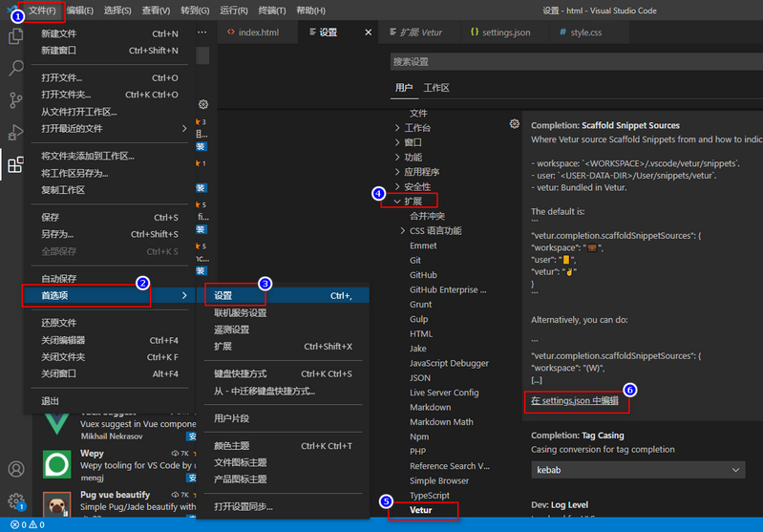This screenshot has width=763, height=532.
Task: Open the 运行(R) menu
Action: tap(234, 11)
